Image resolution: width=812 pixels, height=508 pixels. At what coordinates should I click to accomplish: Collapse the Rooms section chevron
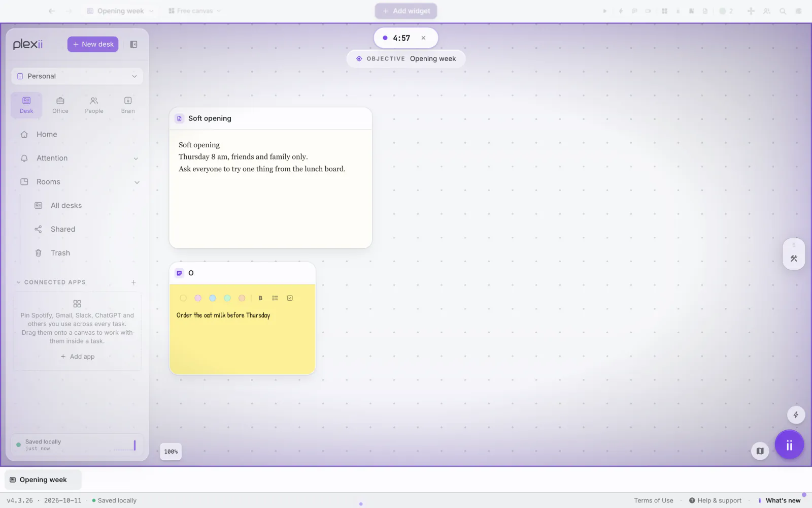point(137,182)
